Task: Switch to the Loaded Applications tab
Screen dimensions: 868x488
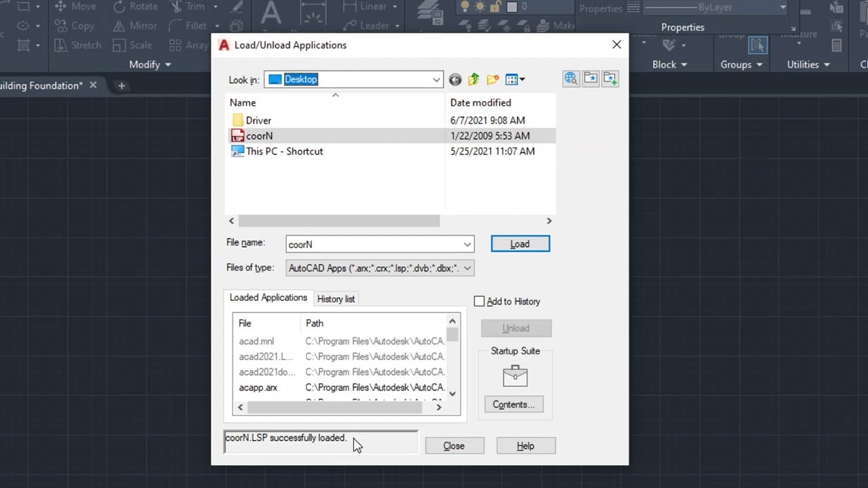Action: coord(268,298)
